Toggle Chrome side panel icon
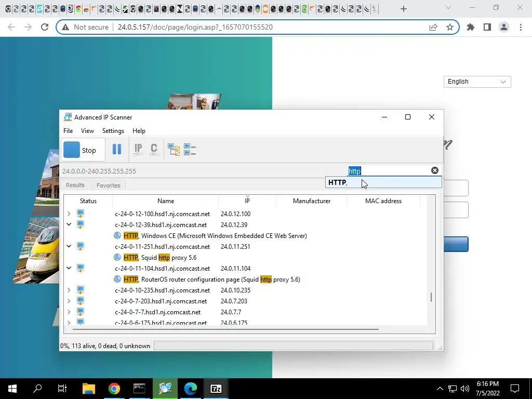The image size is (532, 399). pyautogui.click(x=487, y=27)
